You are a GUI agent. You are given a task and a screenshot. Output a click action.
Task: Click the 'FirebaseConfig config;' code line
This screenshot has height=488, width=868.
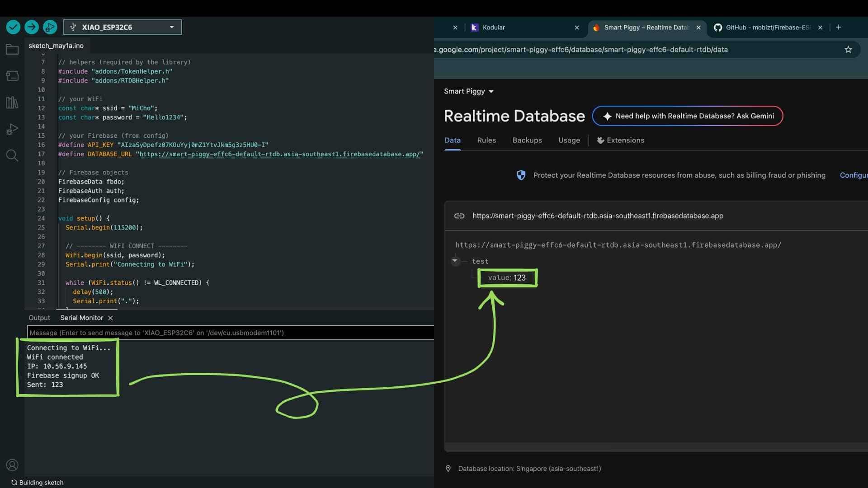99,200
